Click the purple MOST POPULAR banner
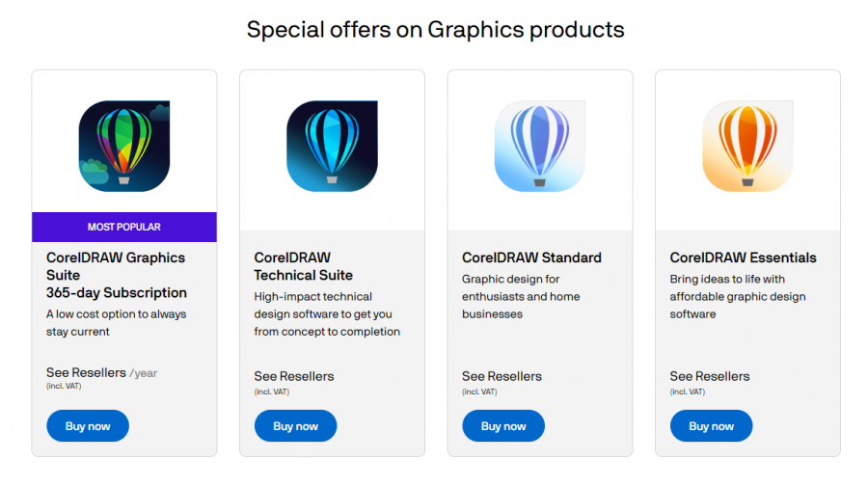868x487 pixels. point(124,228)
